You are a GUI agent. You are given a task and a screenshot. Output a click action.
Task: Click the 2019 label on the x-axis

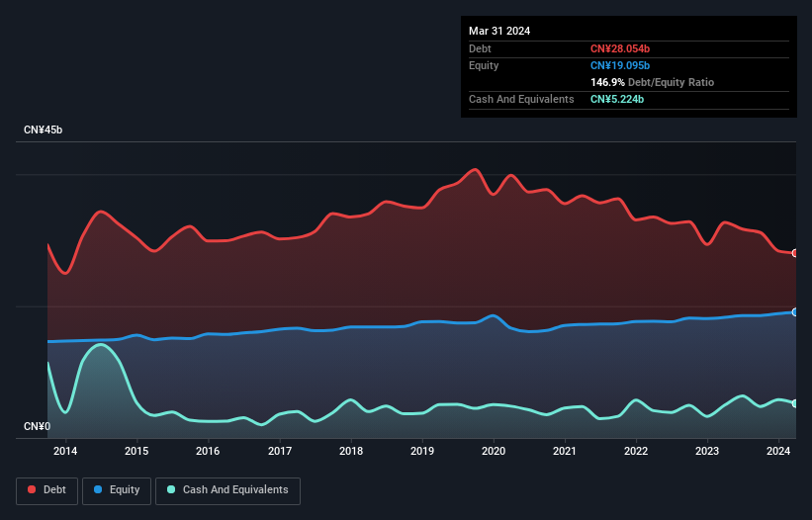click(x=422, y=452)
